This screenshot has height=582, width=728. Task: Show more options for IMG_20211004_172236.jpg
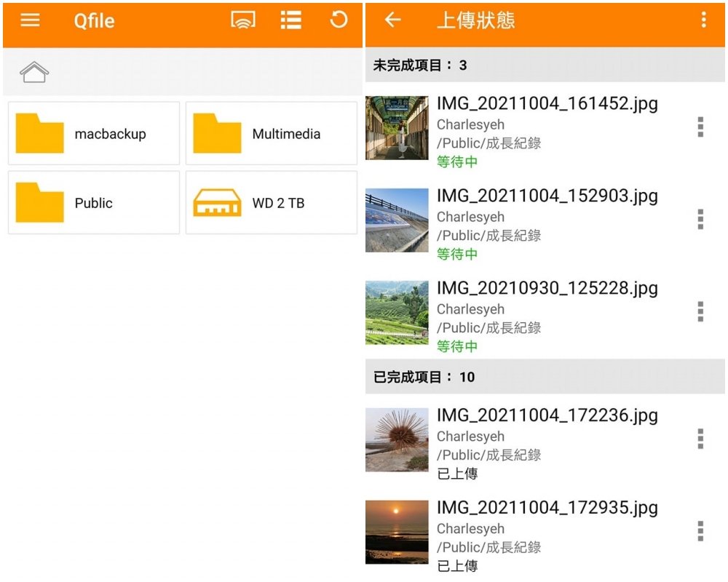pyautogui.click(x=700, y=439)
